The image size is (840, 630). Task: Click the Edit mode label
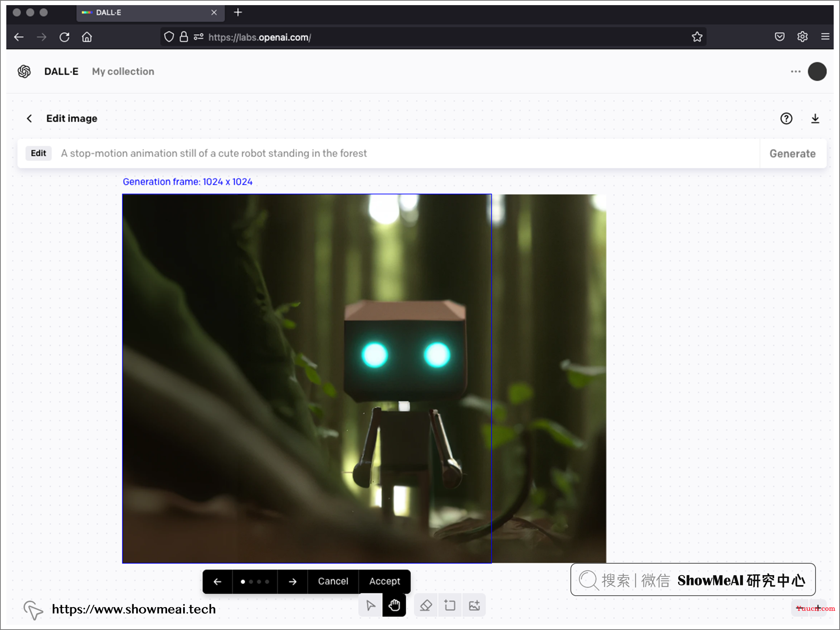[x=39, y=153]
